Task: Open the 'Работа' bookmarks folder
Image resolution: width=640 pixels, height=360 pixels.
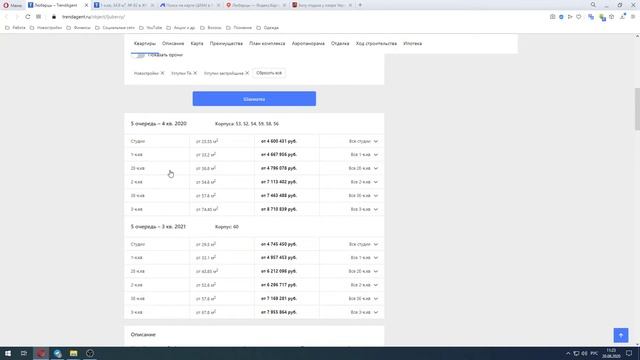Action: [x=16, y=28]
